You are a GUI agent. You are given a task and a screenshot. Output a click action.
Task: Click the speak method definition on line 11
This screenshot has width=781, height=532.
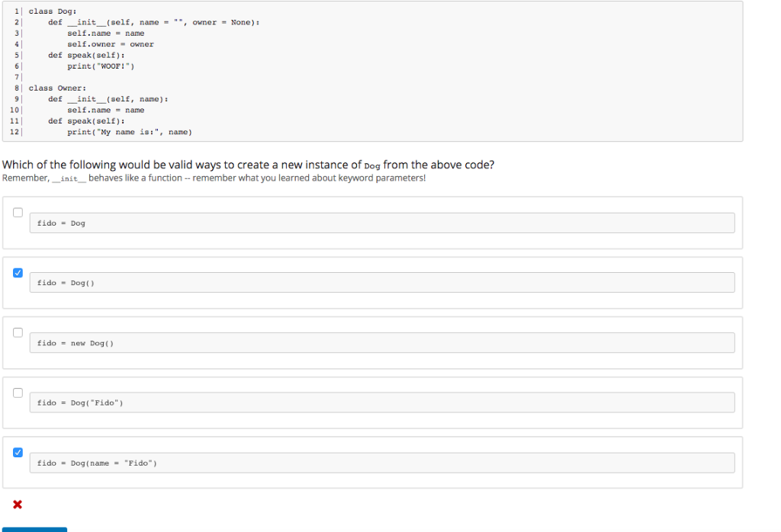[84, 120]
